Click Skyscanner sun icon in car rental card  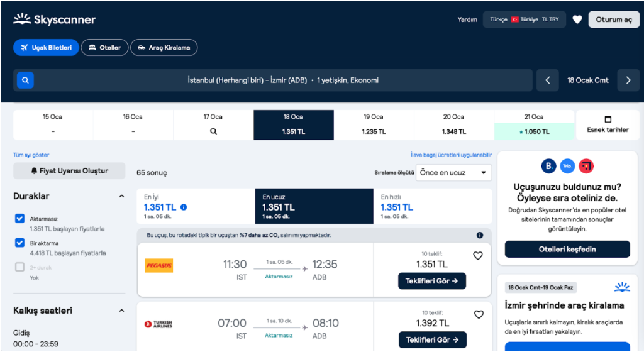point(622,287)
